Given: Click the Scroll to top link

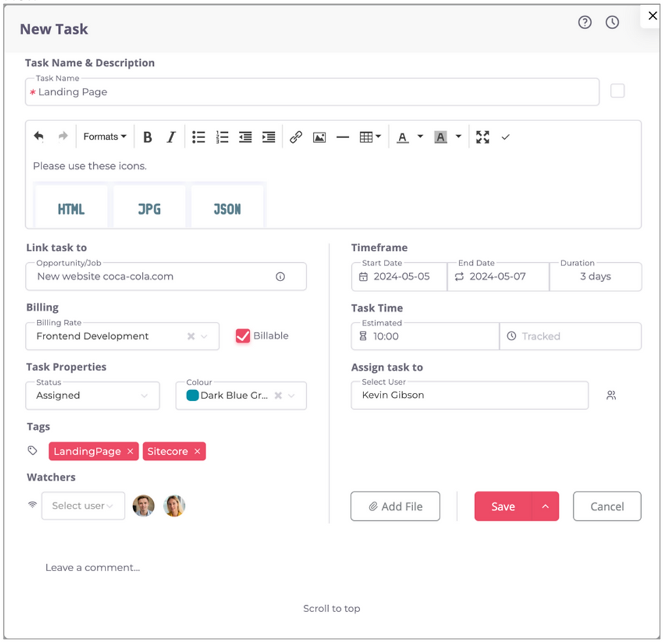Looking at the screenshot, I should (331, 608).
